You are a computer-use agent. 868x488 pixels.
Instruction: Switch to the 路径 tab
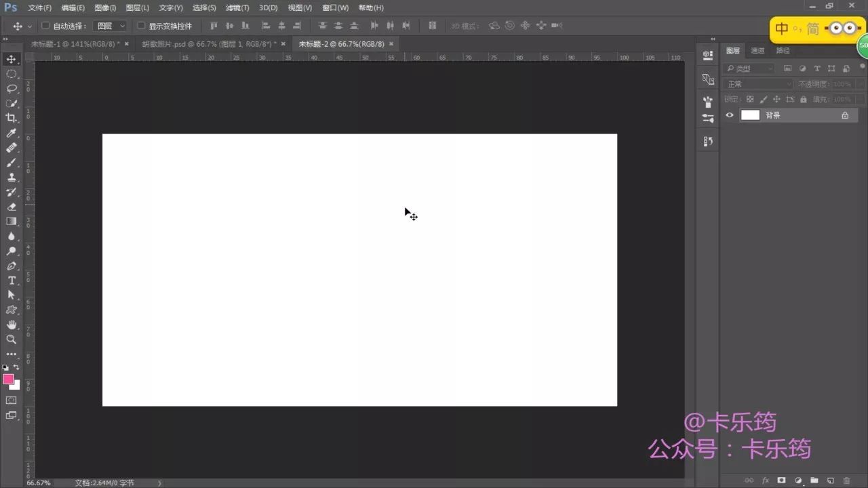[x=783, y=50]
